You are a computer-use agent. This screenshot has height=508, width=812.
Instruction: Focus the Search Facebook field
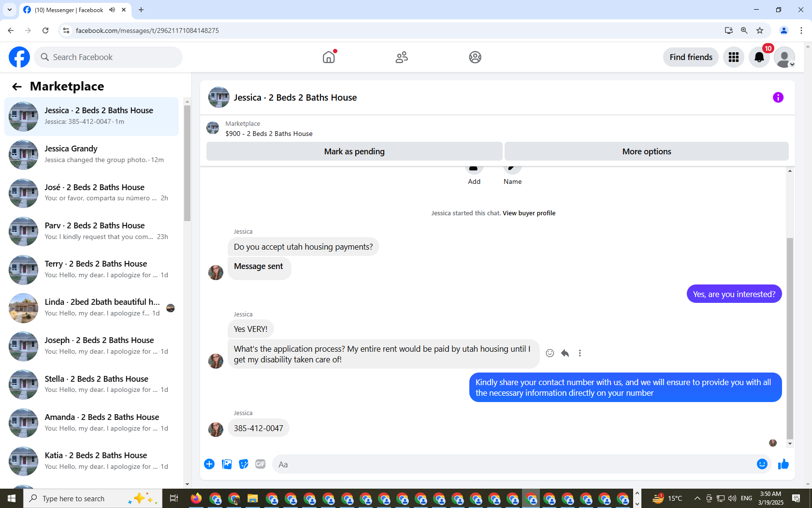point(109,57)
